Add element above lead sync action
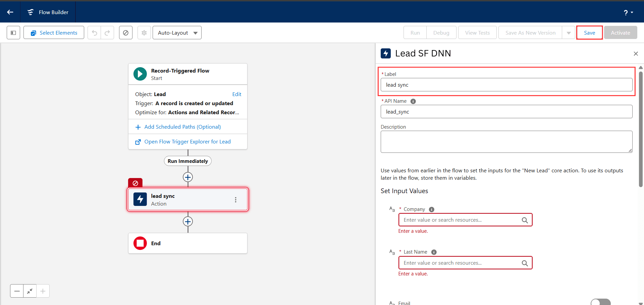 click(x=188, y=177)
